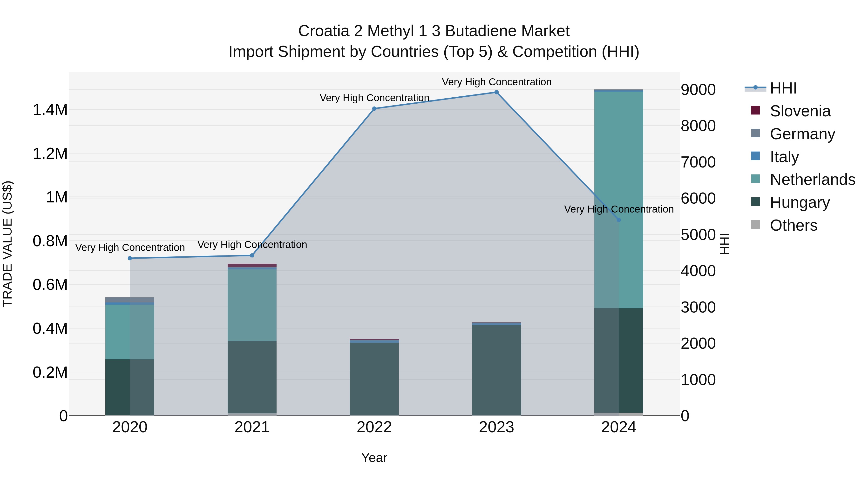Click the 2020 Netherlands bar segment
Image resolution: width=868 pixels, height=488 pixels.
[130, 332]
